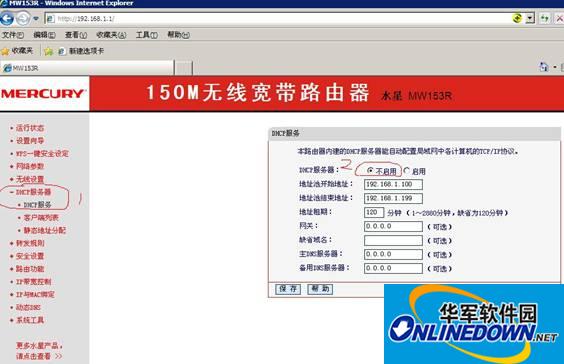The height and width of the screenshot is (364, 564).
Task: Open 静态地址分配 sub-item
Action: point(45,231)
